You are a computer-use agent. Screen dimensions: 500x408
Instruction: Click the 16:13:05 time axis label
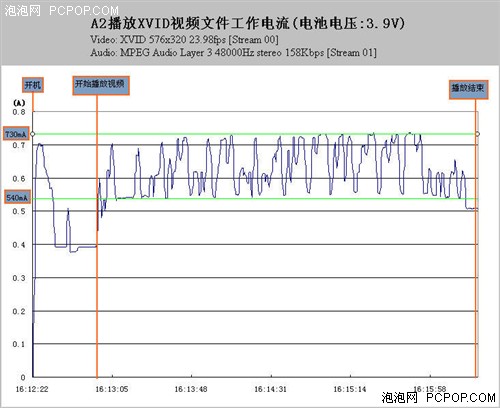click(x=112, y=389)
